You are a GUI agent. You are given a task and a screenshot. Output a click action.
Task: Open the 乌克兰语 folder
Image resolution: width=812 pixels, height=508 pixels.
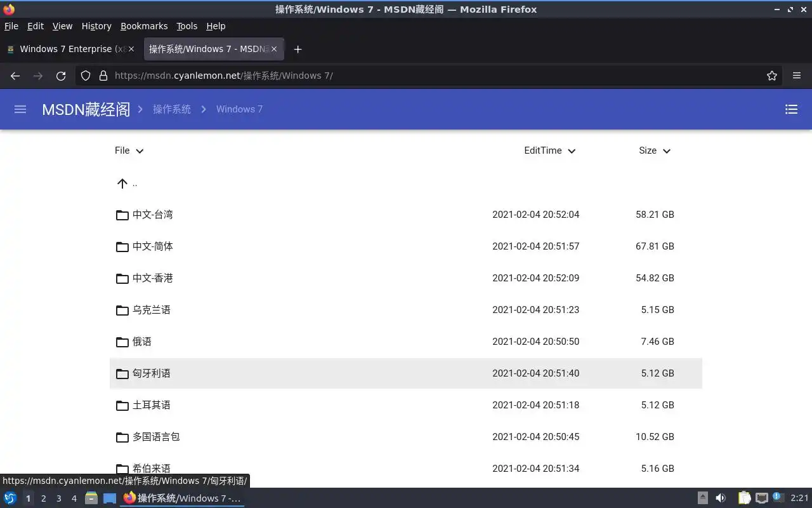(406, 310)
